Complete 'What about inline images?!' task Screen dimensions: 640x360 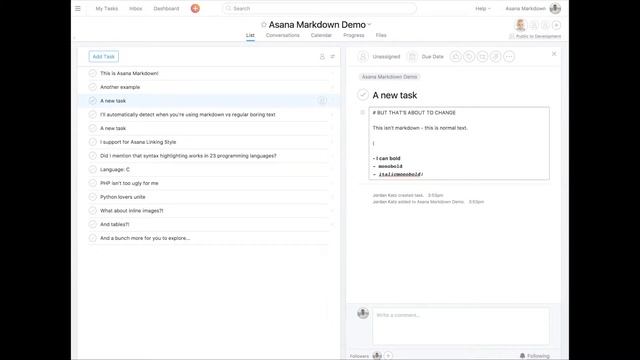pos(93,211)
